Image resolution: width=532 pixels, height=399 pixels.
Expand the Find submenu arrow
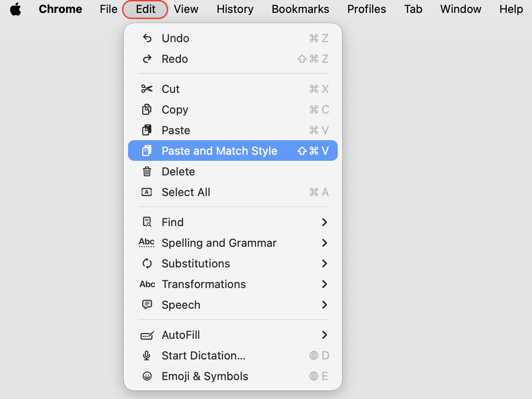point(324,222)
